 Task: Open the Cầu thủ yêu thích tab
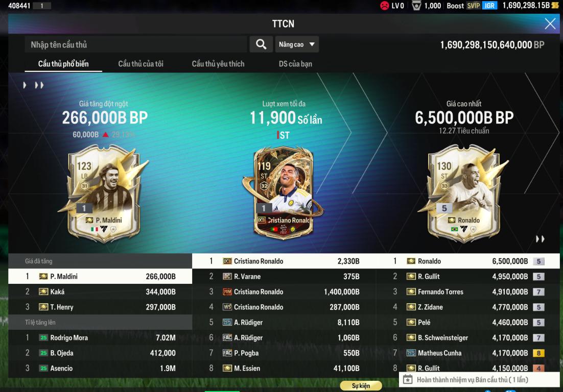(x=218, y=64)
